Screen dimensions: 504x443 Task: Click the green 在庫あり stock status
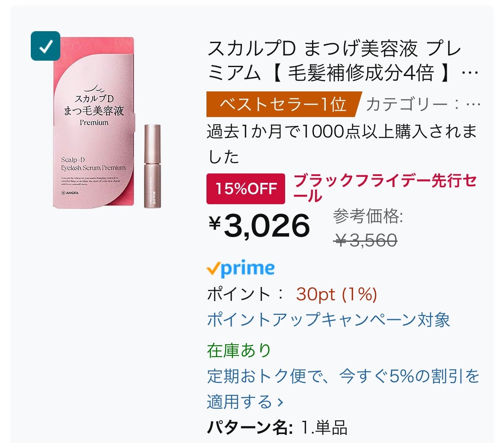click(x=239, y=350)
